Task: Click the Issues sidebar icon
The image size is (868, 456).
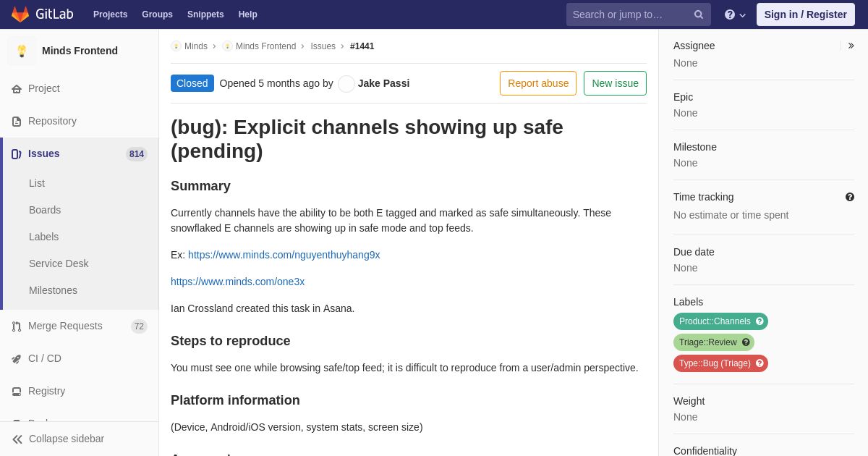Action: point(17,154)
